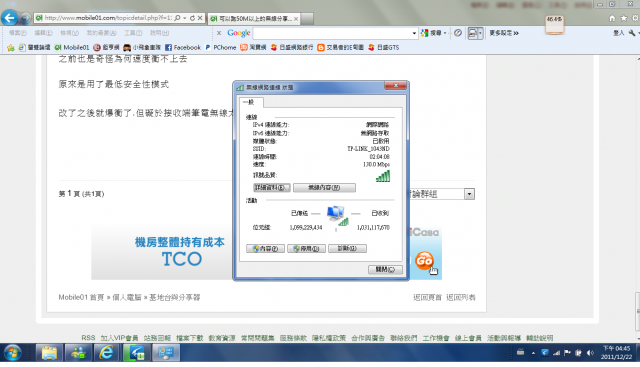Click the network computers activity icon
This screenshot has height=367, width=640.
(338, 216)
